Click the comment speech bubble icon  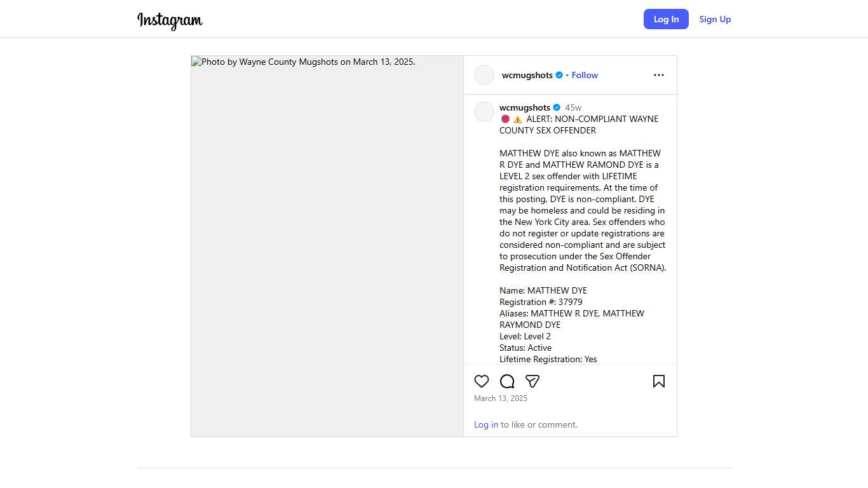pos(507,381)
